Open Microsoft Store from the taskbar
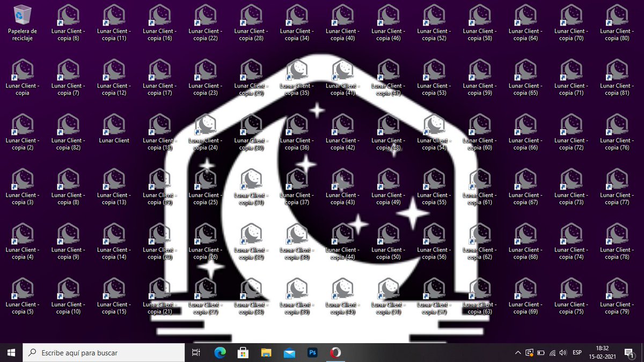644x362 pixels. [243, 352]
